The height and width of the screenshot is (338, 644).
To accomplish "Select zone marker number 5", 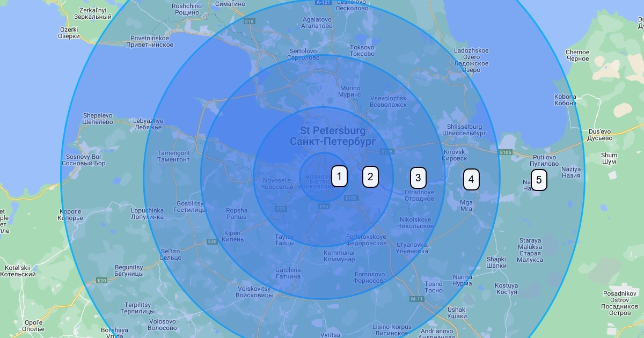I will point(539,180).
